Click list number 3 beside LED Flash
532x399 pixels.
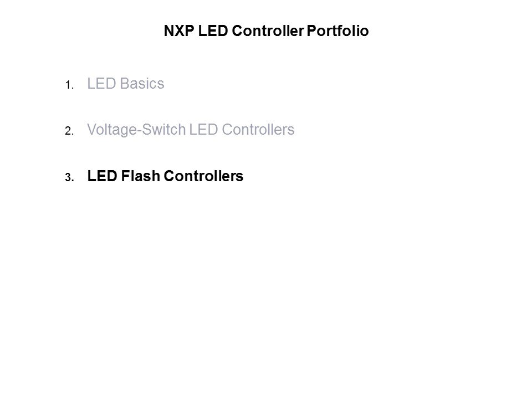68,178
